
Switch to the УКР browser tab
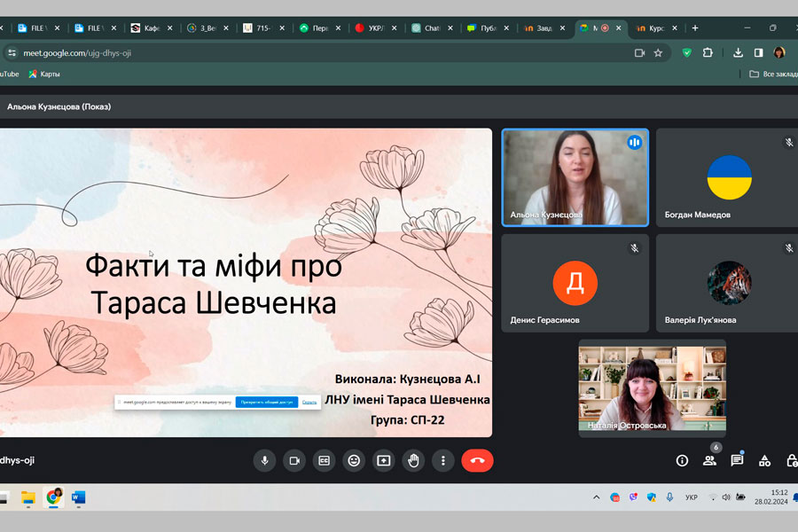click(x=371, y=28)
